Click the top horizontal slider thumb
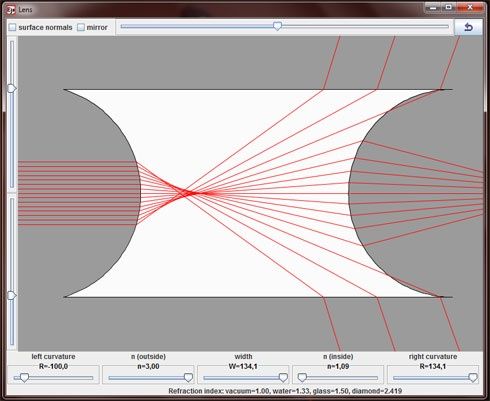Image resolution: width=490 pixels, height=401 pixels. 277,26
